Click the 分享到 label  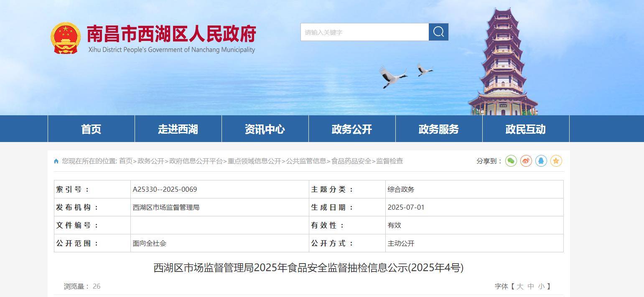(x=489, y=161)
